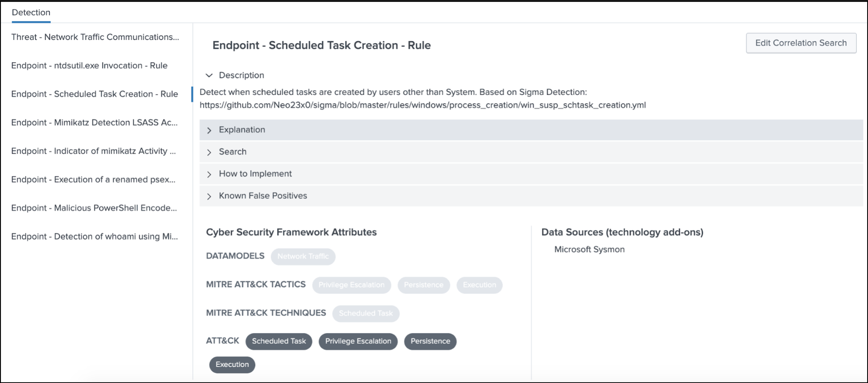Collapse the Description section chevron
This screenshot has height=383, width=868.
209,75
